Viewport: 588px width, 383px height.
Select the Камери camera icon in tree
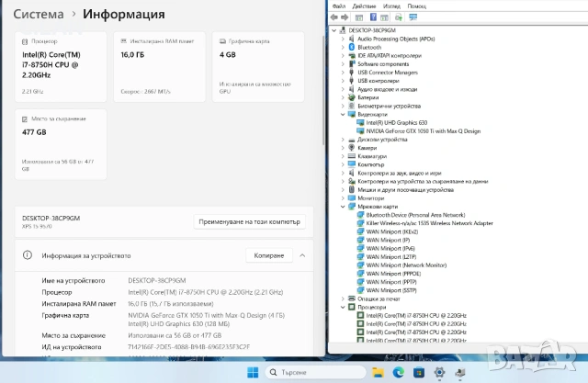click(x=351, y=148)
